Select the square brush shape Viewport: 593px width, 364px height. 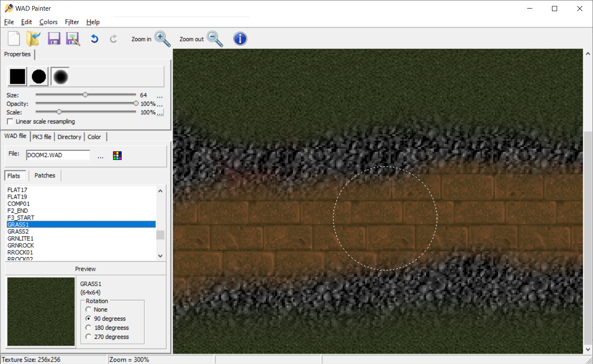tap(17, 76)
